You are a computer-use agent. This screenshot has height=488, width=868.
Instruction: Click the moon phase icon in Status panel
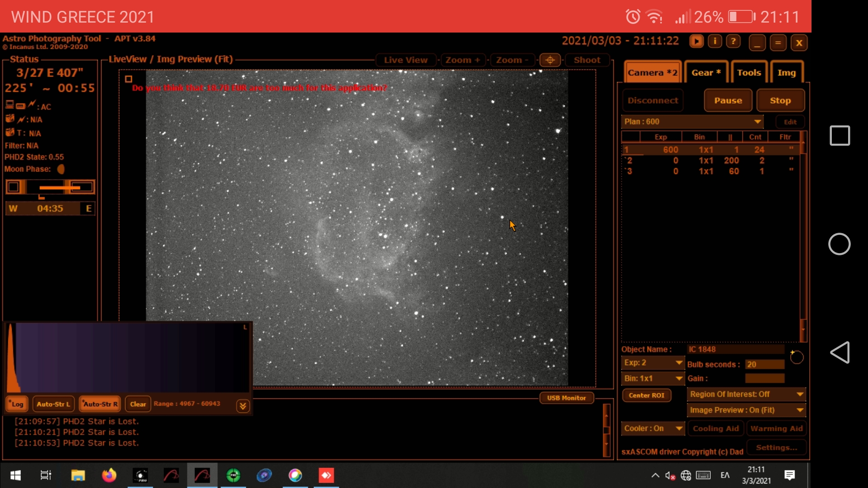click(x=61, y=169)
